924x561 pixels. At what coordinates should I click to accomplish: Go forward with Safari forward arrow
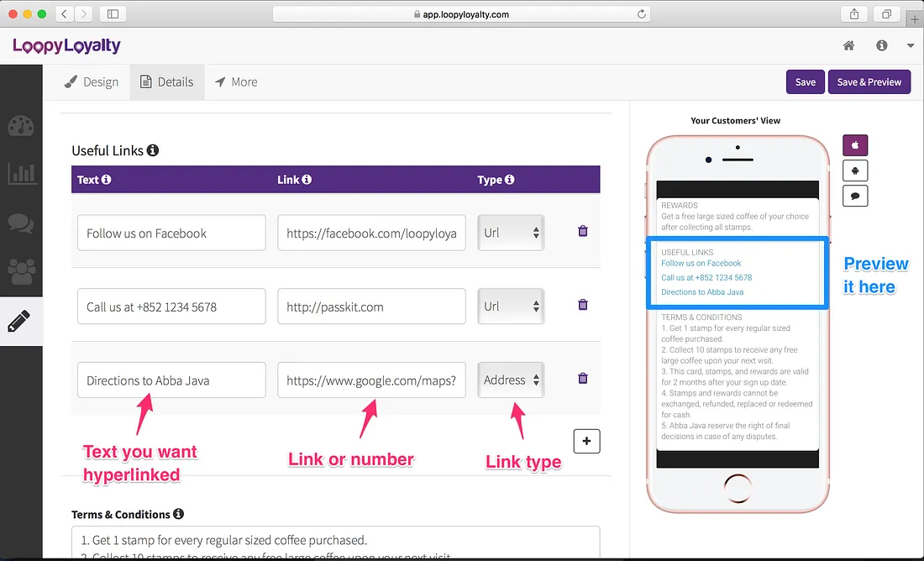pos(84,14)
